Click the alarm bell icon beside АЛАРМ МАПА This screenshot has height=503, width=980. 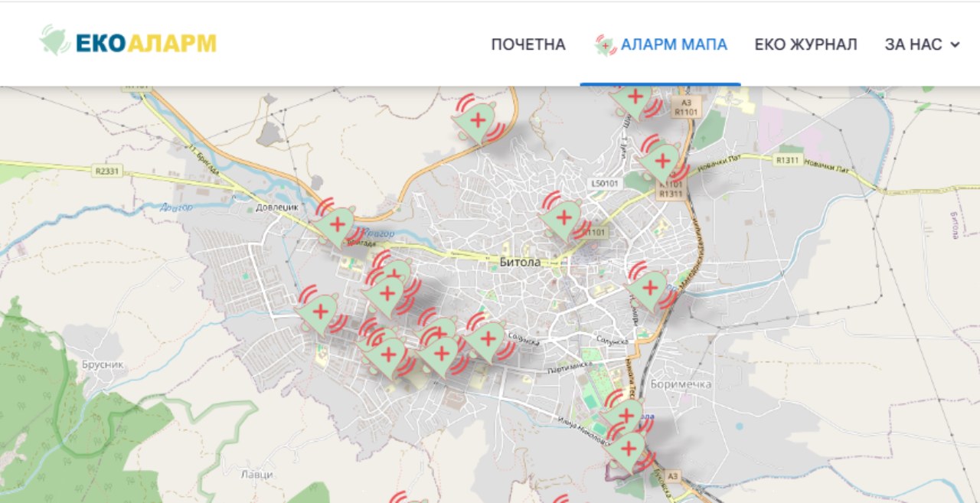click(x=605, y=45)
